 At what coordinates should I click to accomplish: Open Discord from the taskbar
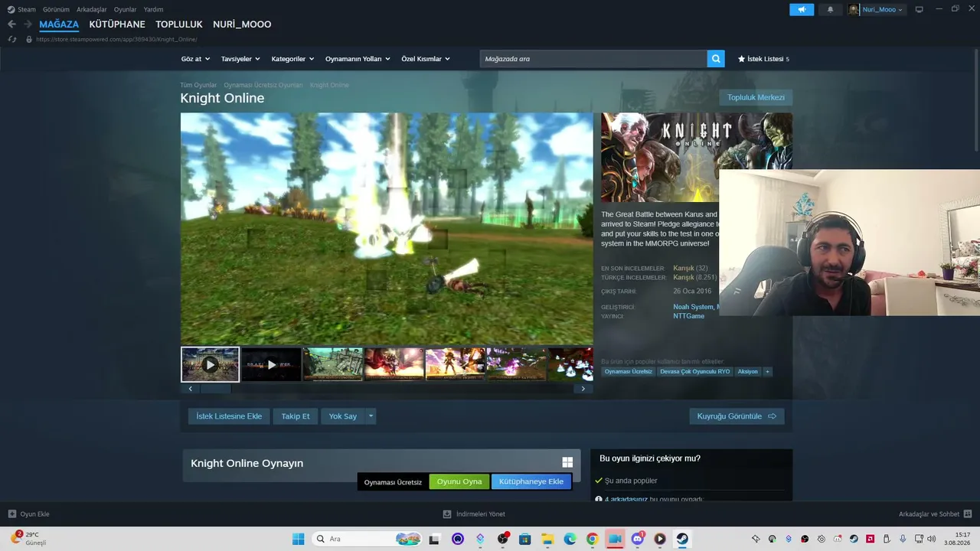pos(637,539)
